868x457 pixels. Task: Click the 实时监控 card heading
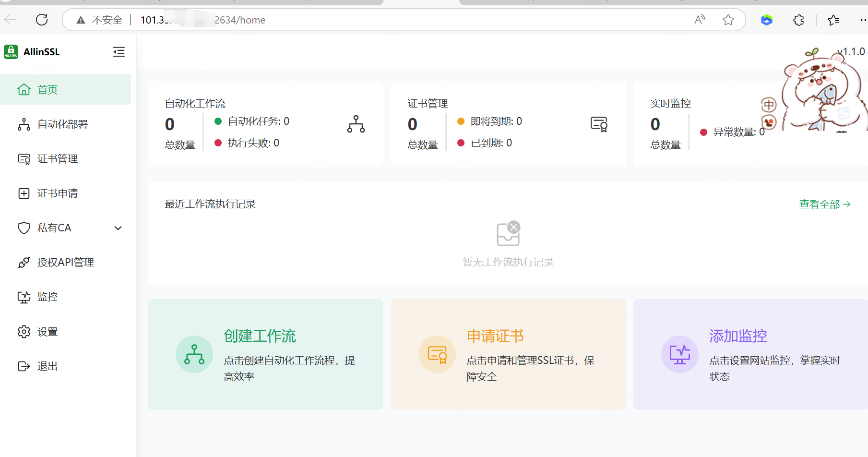click(x=670, y=103)
